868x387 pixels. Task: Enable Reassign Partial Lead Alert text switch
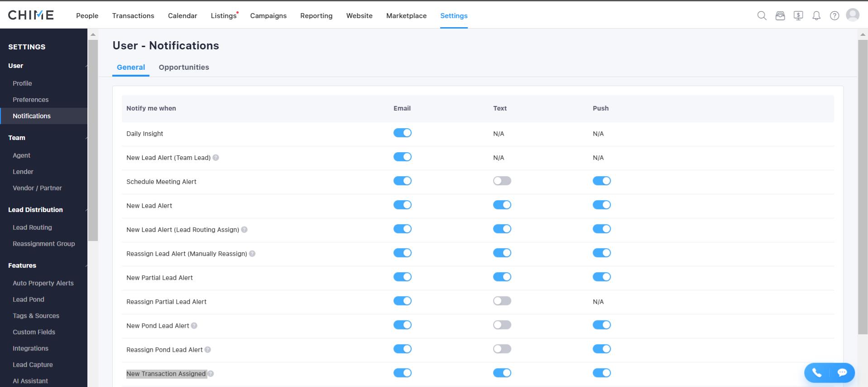tap(502, 301)
